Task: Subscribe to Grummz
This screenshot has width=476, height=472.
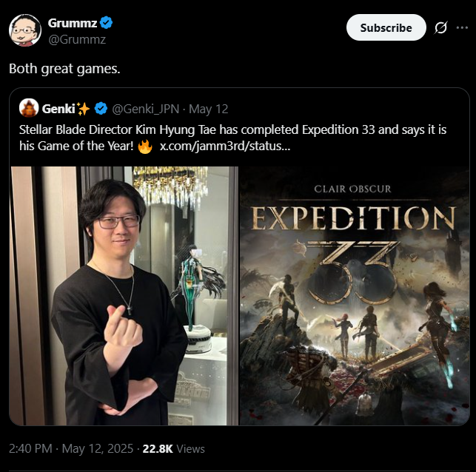Action: [386, 27]
